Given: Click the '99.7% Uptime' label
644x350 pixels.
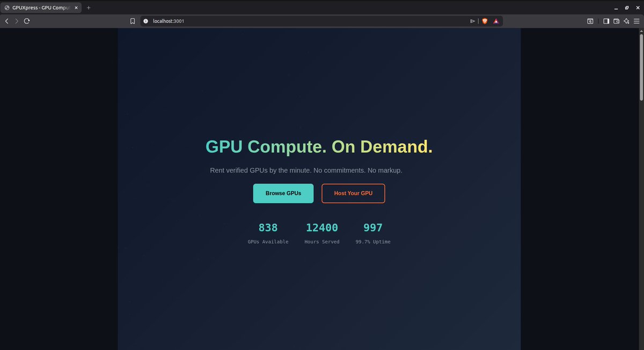Looking at the screenshot, I should tap(373, 242).
